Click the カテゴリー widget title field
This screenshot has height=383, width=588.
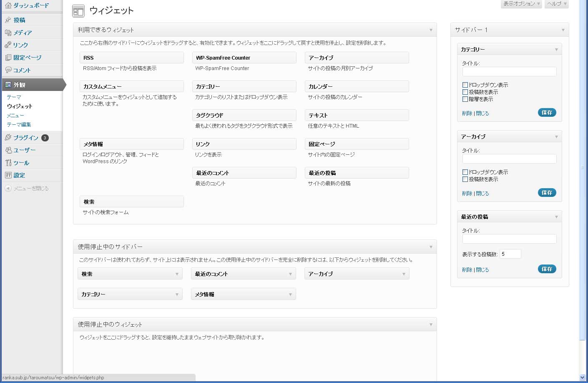509,71
